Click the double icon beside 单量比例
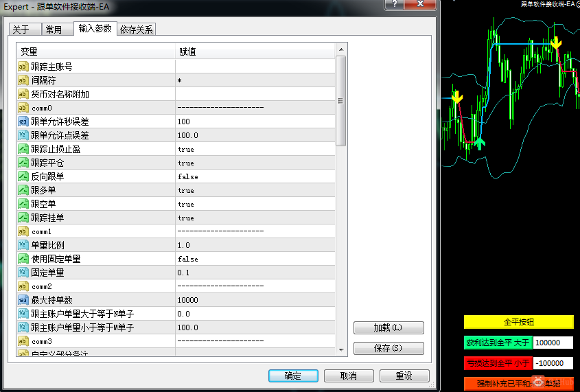580x392 pixels. (23, 245)
